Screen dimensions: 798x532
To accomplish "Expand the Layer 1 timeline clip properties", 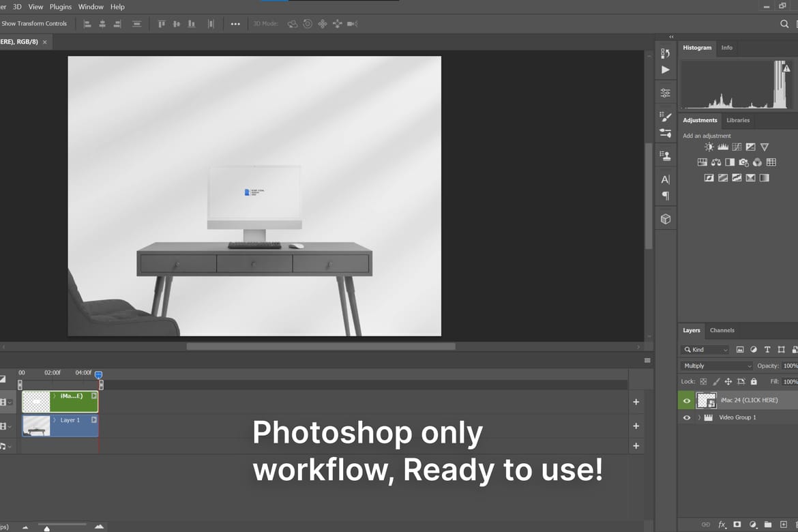I will [x=55, y=420].
